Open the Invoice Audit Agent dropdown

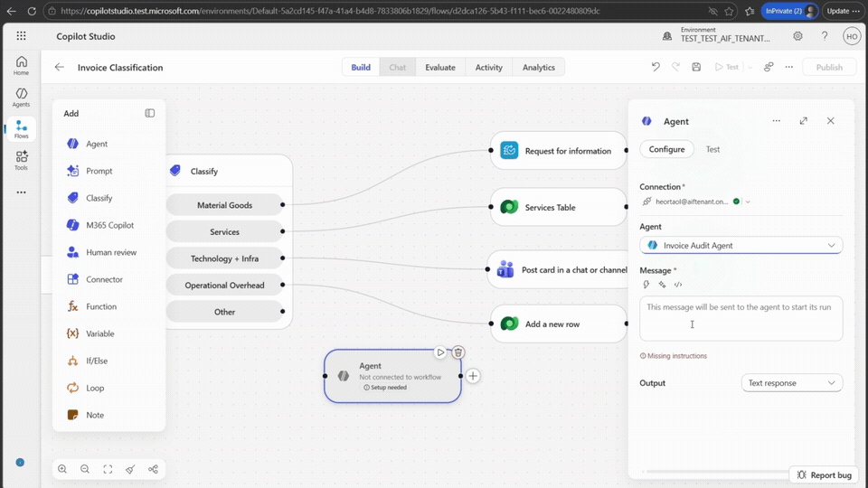741,245
